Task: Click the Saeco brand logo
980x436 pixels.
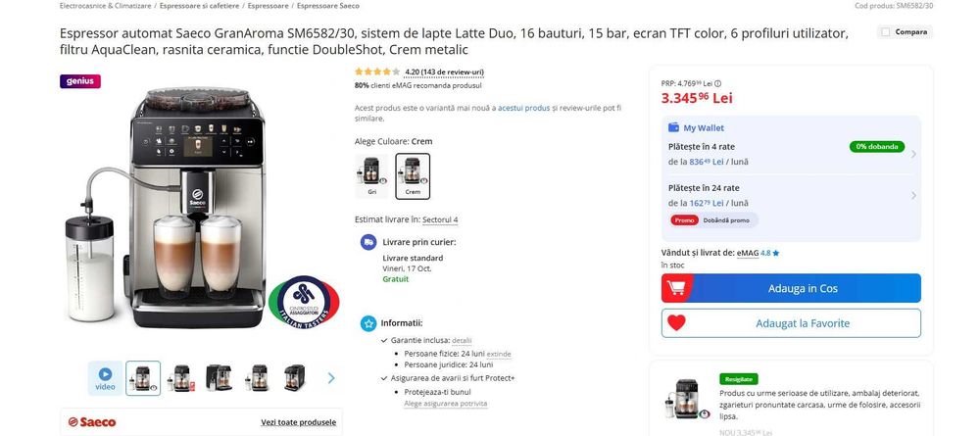Action: coord(92,422)
